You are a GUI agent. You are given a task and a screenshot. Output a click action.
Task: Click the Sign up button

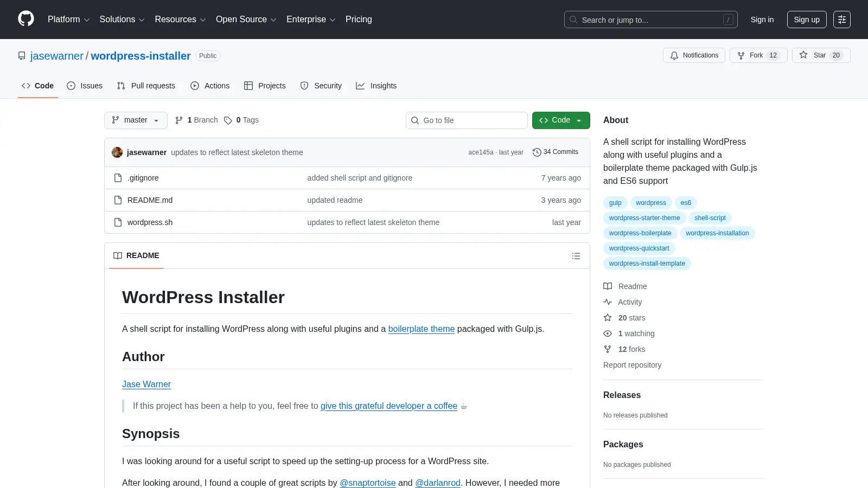coord(807,20)
